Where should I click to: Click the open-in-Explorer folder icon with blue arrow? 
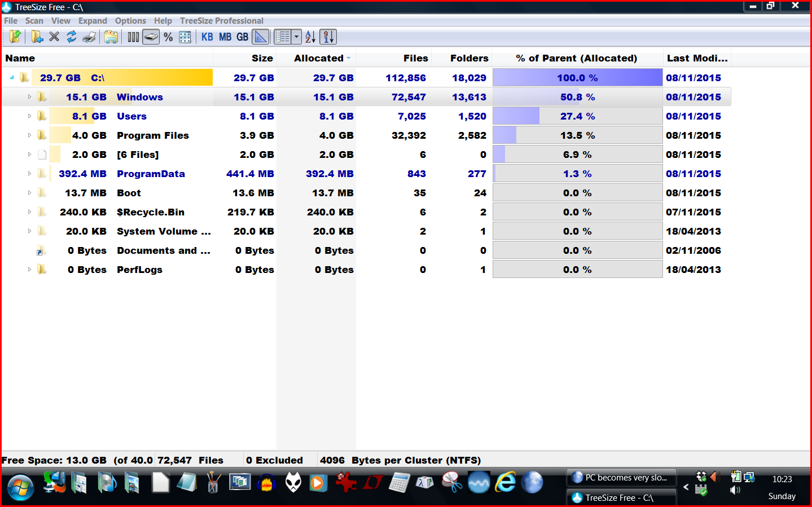click(37, 37)
